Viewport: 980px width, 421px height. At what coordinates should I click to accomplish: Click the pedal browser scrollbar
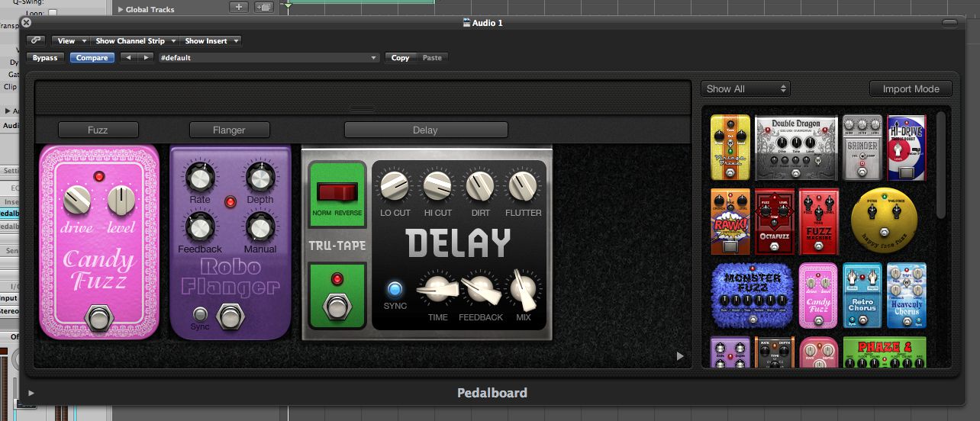tap(940, 166)
